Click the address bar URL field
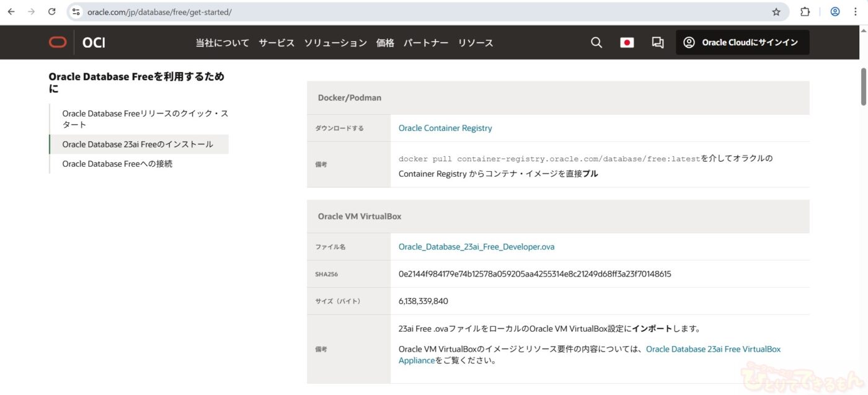Screen dimensions: 868x395 428,12
